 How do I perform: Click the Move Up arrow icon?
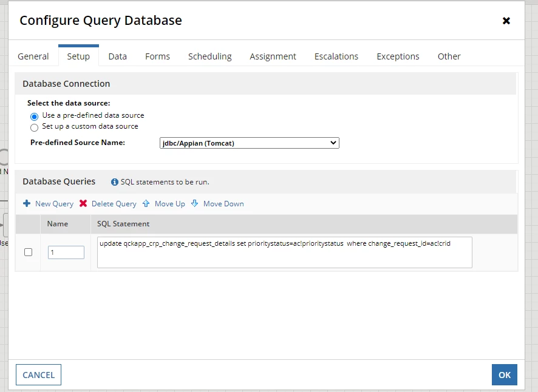tap(146, 203)
